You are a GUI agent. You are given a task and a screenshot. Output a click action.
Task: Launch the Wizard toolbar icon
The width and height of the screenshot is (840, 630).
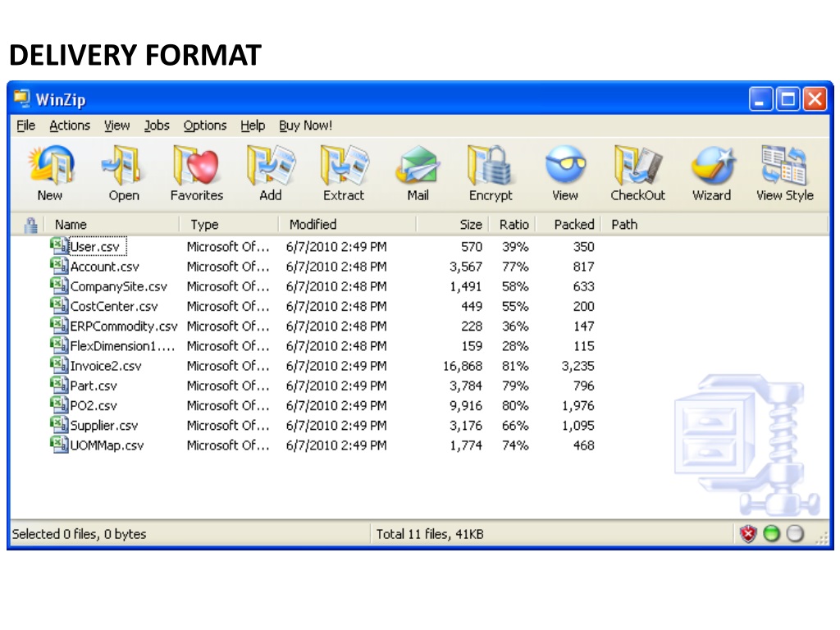713,166
